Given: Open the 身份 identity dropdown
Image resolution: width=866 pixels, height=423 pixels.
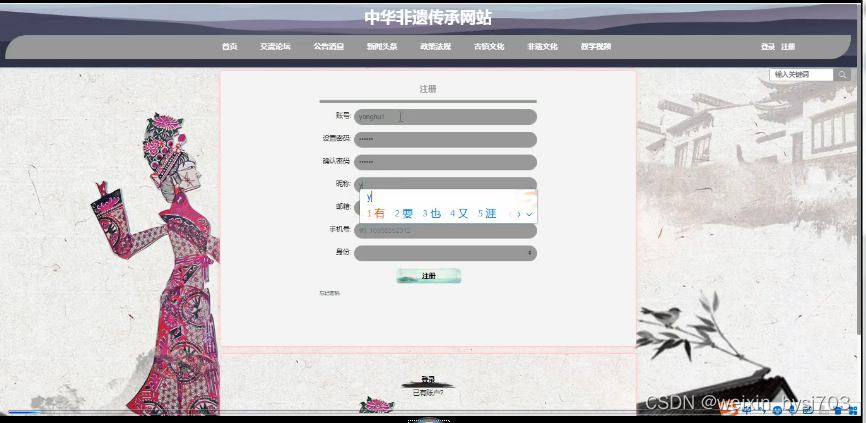Looking at the screenshot, I should pyautogui.click(x=445, y=253).
